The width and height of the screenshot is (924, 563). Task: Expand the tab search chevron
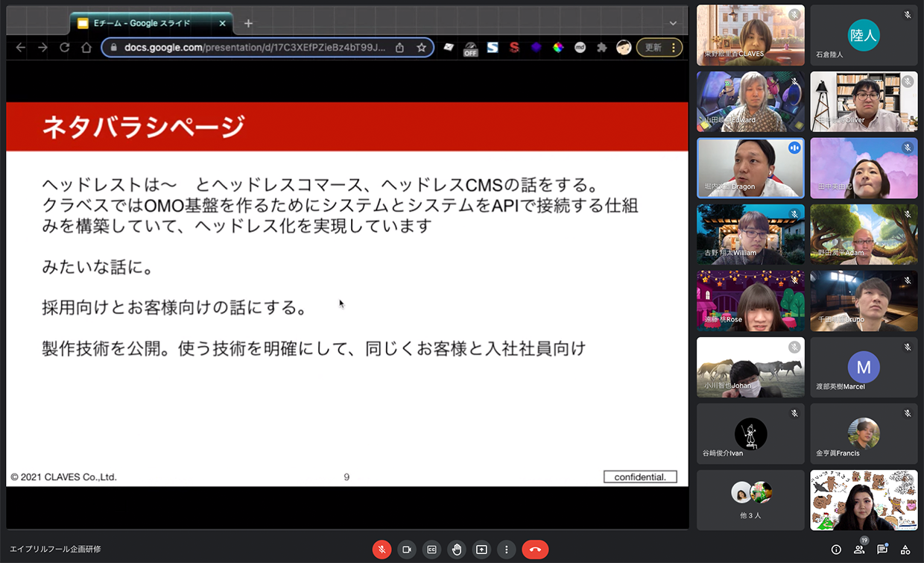click(673, 23)
